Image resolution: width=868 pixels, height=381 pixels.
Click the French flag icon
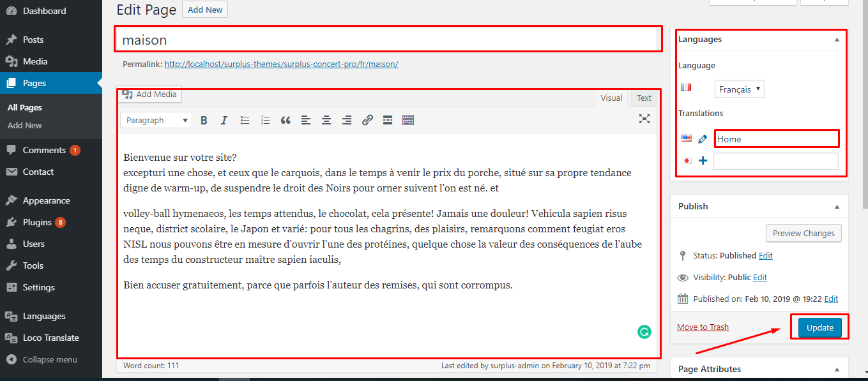tap(686, 87)
